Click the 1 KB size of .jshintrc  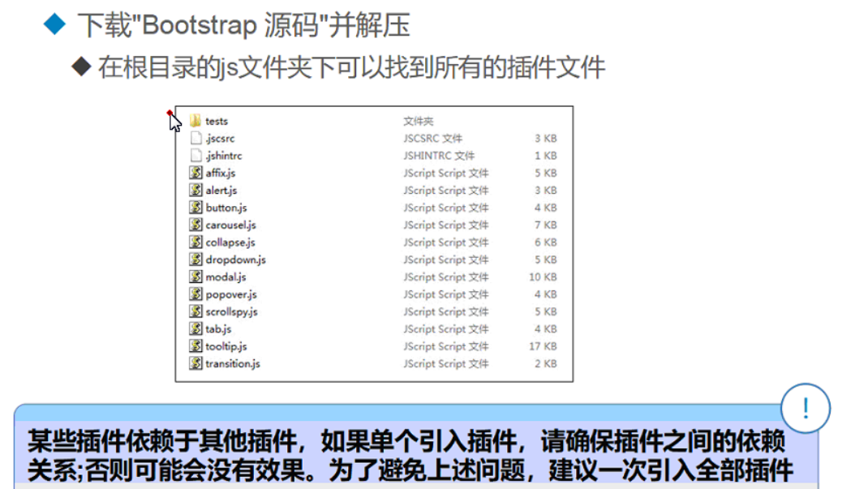[546, 156]
